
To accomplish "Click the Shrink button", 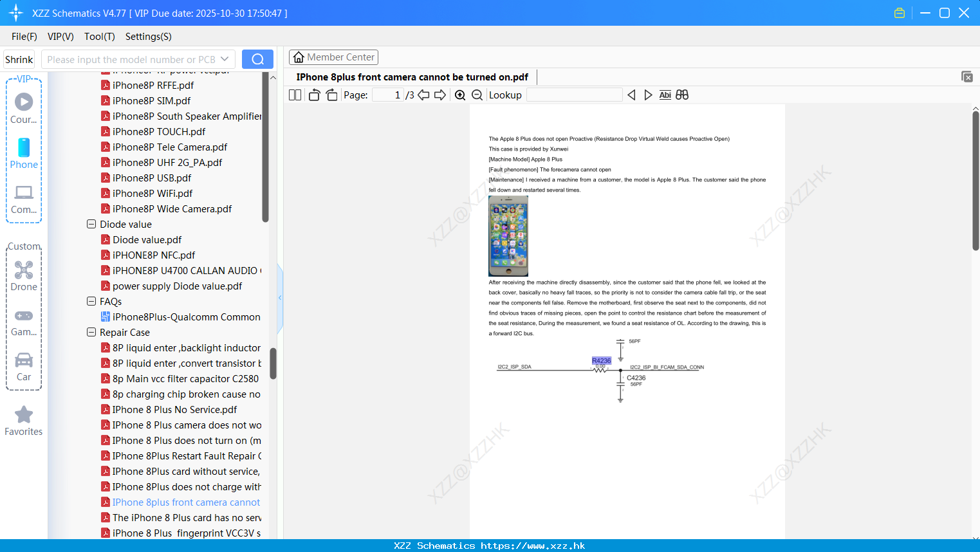I will [x=19, y=59].
